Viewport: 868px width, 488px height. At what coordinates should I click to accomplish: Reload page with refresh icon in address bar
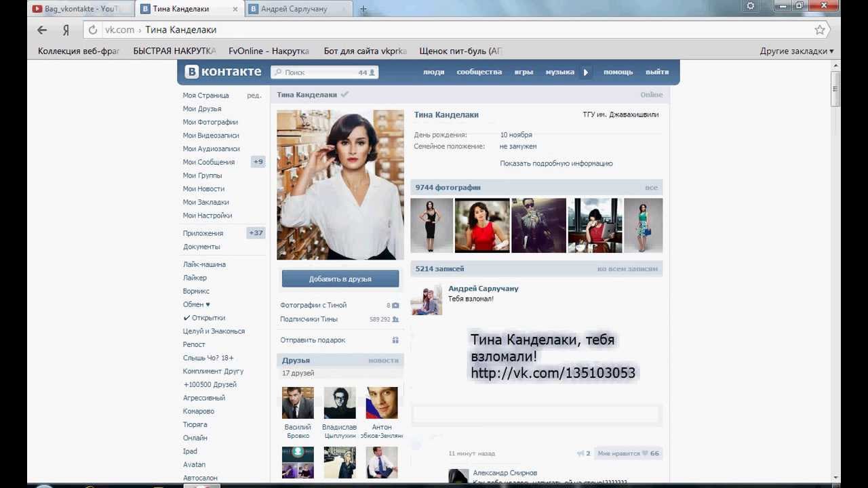[93, 30]
